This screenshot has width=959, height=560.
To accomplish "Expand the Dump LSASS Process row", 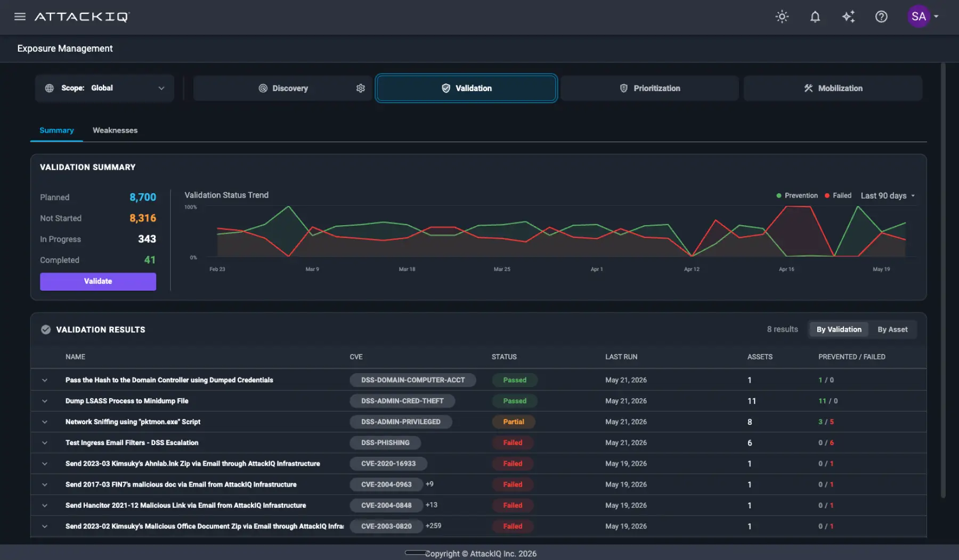I will click(45, 401).
